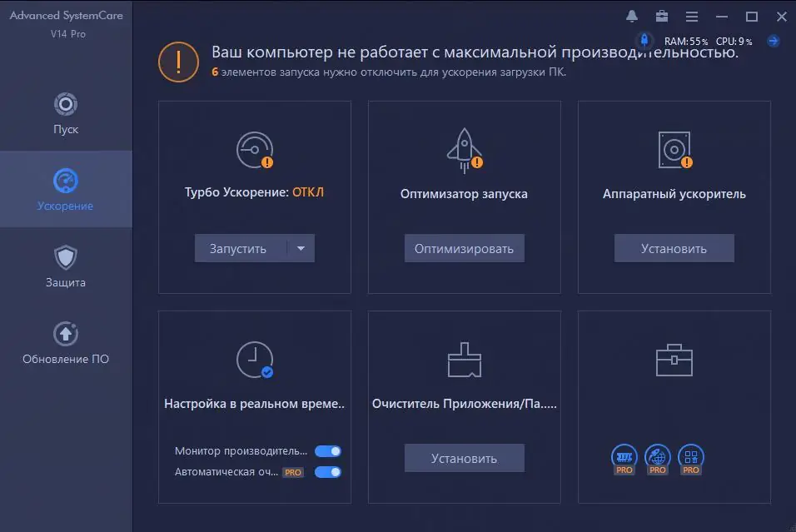Image resolution: width=796 pixels, height=532 pixels.
Task: Click the blue arrow circle beside CPU usage
Action: [x=774, y=39]
